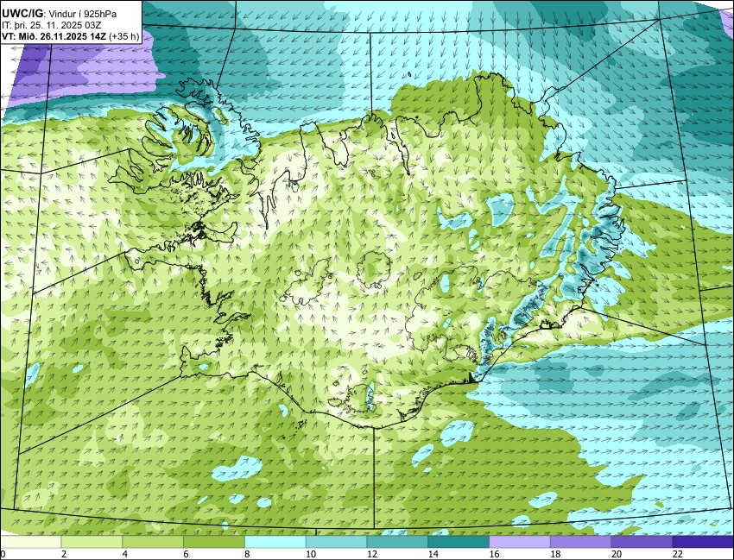Select the 8–10 pale cyan legend swatch
Screen dimensions: 734x560
[275, 542]
